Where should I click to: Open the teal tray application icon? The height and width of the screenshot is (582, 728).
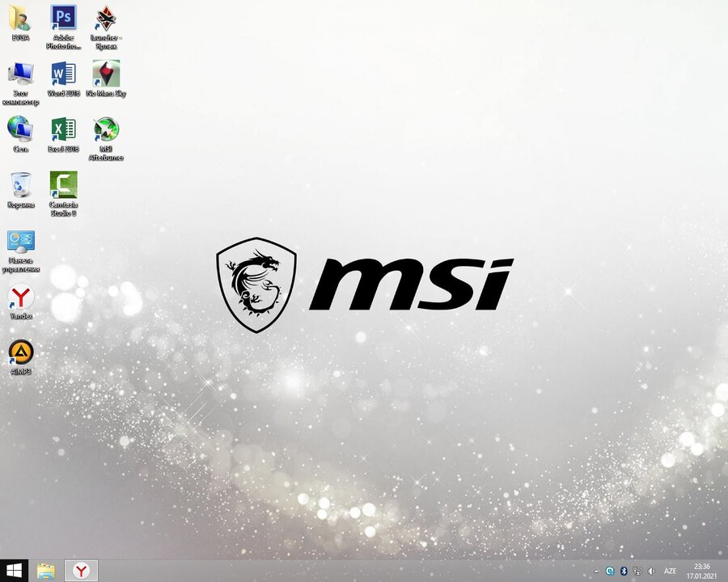(610, 571)
